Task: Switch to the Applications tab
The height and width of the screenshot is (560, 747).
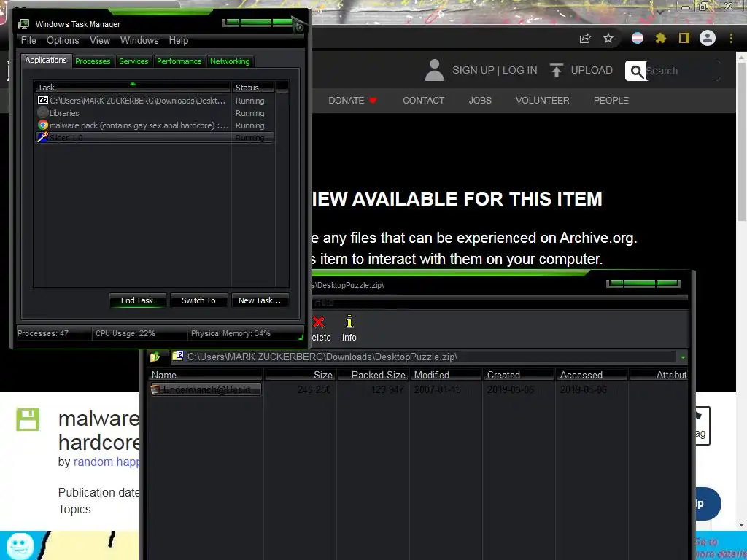Action: pyautogui.click(x=46, y=60)
